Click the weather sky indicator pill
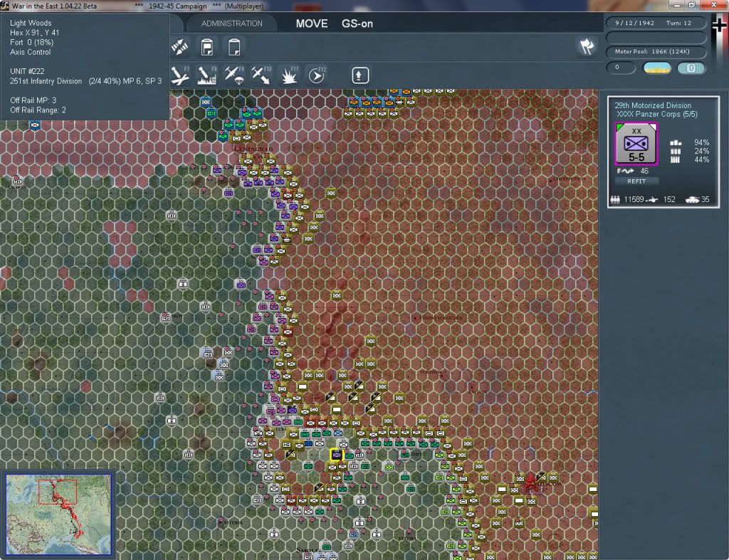This screenshot has height=560, width=729. [x=656, y=68]
